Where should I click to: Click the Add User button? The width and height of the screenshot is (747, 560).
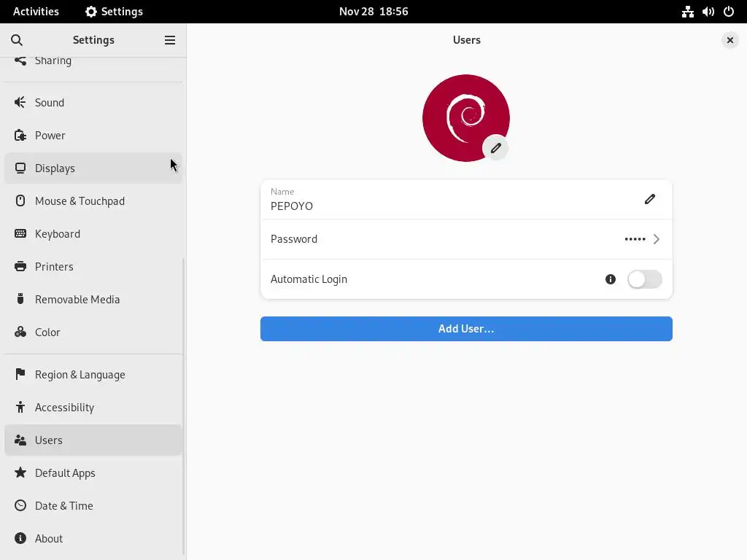(466, 329)
